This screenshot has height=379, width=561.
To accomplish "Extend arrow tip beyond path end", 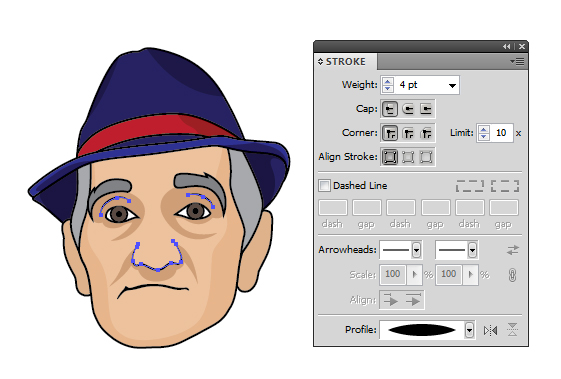I will click(x=391, y=300).
